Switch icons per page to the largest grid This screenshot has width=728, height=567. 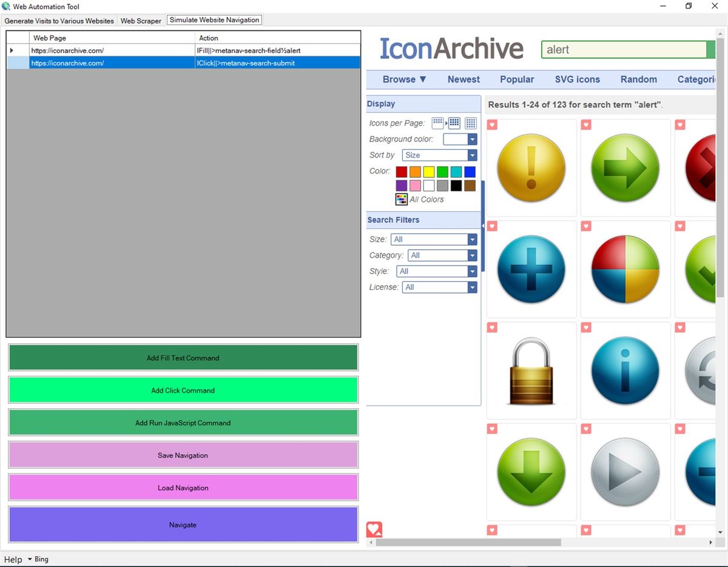coord(470,123)
